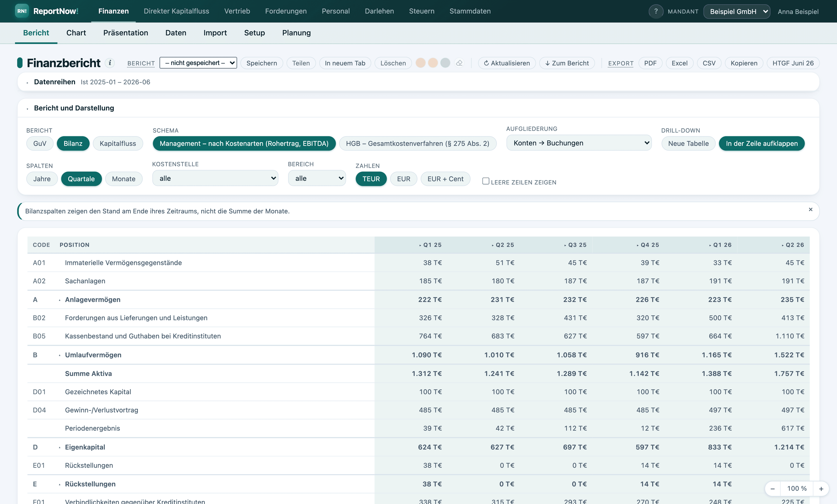Switch to the Chart tab
The image size is (837, 504).
click(x=76, y=33)
